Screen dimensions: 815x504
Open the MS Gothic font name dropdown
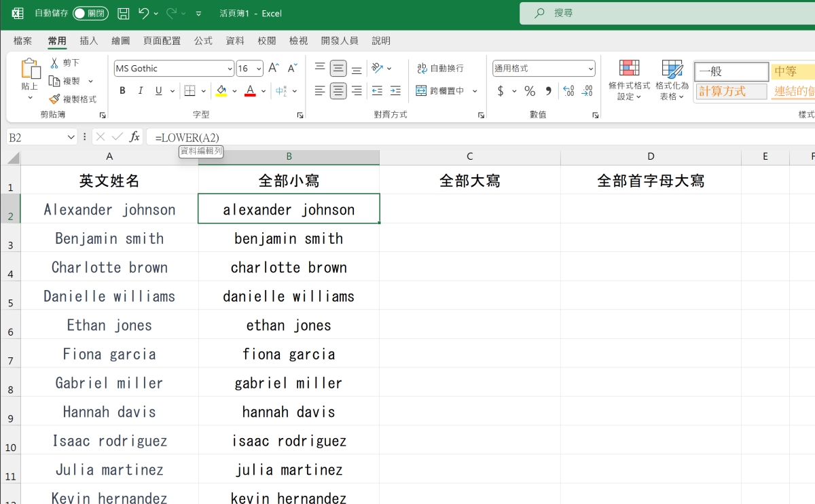[230, 69]
